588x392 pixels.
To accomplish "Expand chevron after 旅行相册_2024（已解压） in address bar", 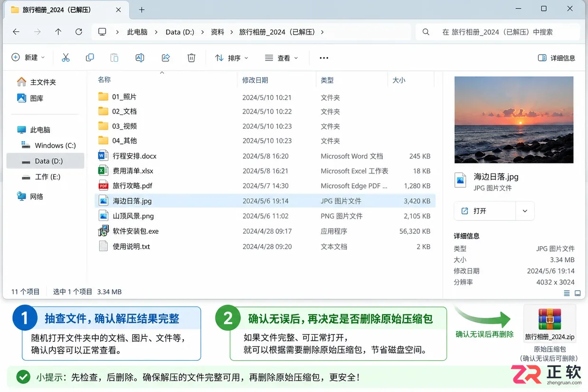I will pyautogui.click(x=322, y=32).
